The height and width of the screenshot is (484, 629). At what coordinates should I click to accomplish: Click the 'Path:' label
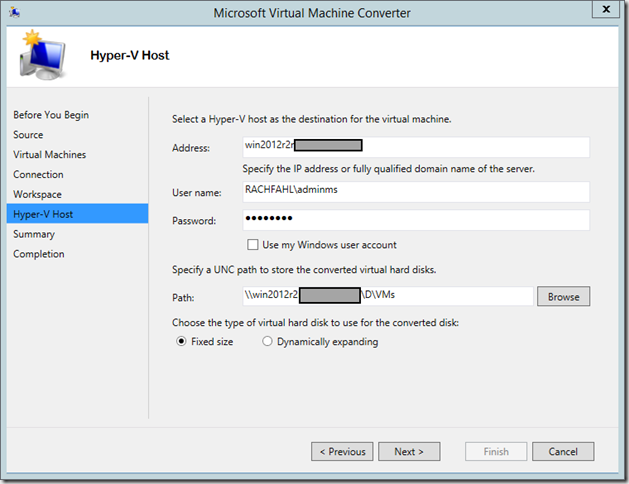[x=183, y=298]
